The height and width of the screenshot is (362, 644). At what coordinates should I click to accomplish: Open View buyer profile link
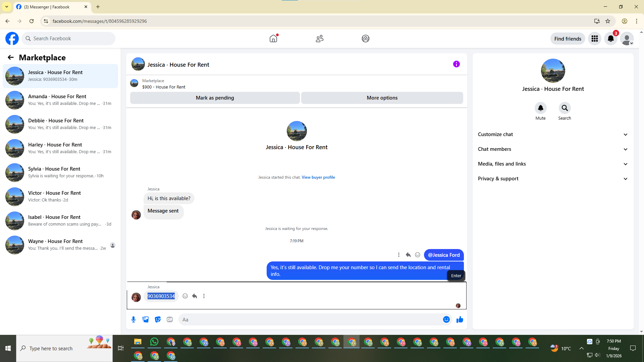pos(318,177)
